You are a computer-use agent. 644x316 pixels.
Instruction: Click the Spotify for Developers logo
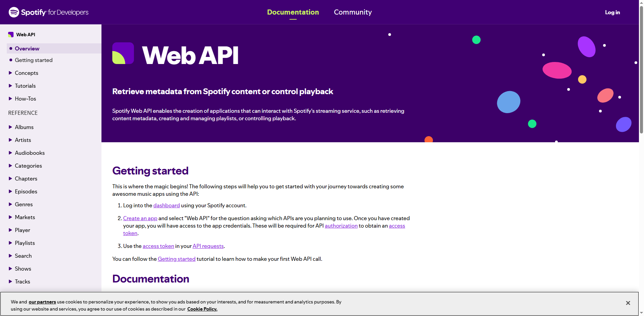pos(48,12)
